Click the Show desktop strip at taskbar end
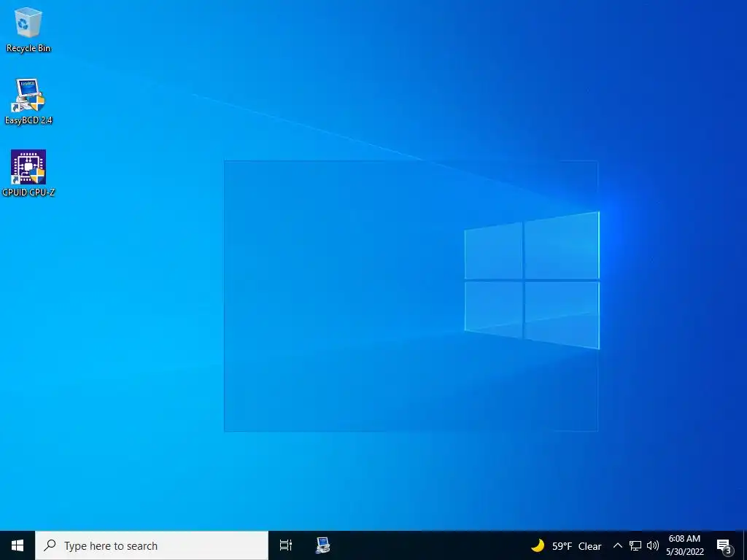Image resolution: width=747 pixels, height=560 pixels. click(745, 545)
